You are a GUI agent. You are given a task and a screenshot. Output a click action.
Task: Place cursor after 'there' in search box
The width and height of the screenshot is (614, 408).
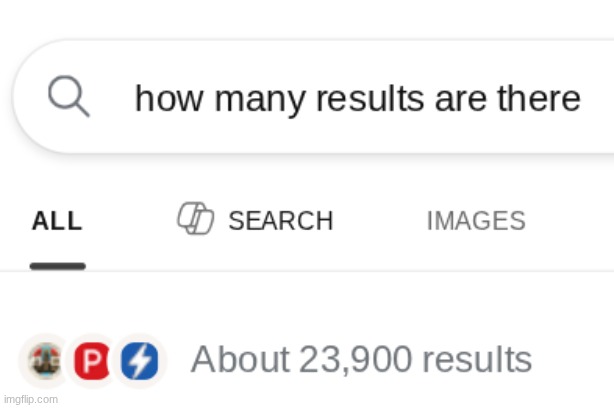click(x=583, y=99)
